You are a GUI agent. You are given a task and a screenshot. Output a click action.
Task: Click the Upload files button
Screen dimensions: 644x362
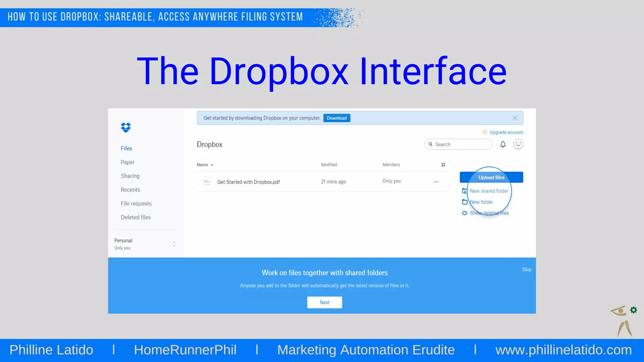tap(491, 177)
